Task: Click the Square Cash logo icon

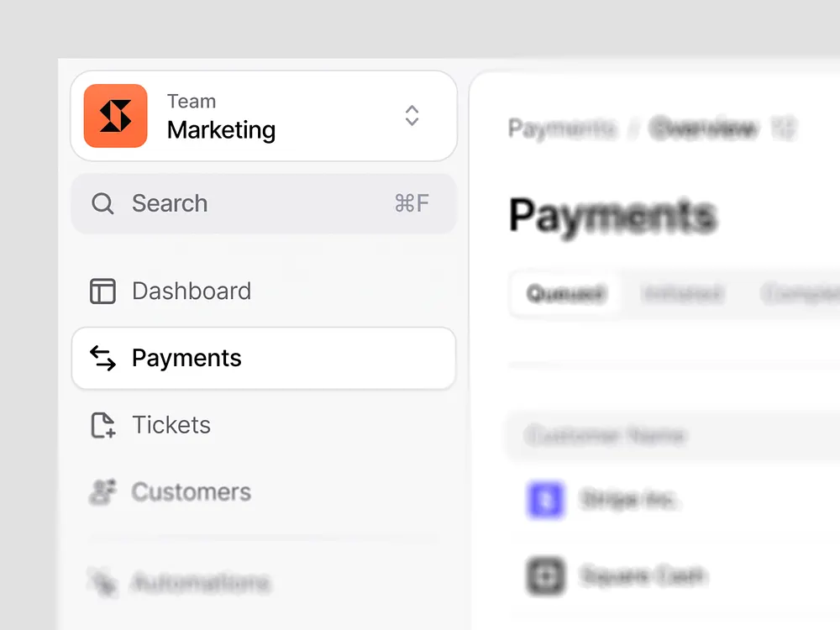Action: click(545, 576)
